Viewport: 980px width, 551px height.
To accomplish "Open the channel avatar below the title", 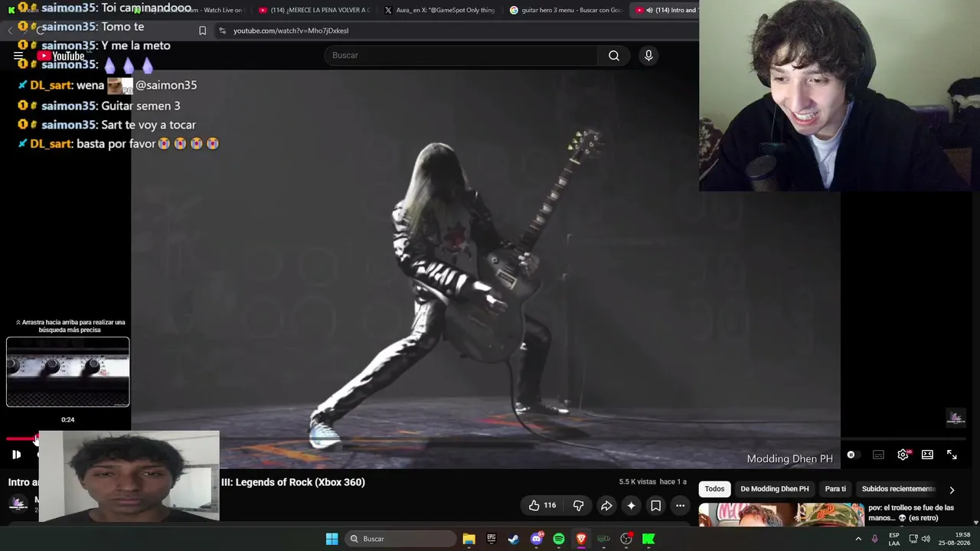I will click(18, 503).
